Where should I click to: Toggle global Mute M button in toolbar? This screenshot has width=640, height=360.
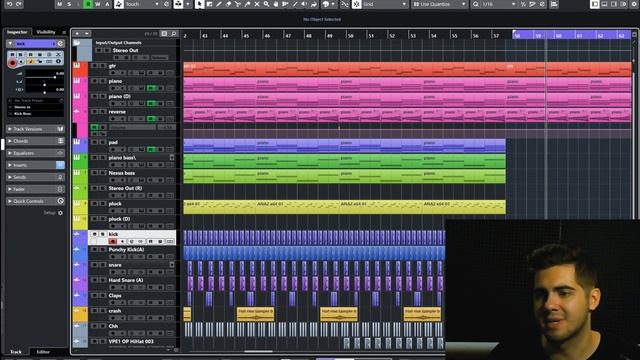click(x=60, y=4)
